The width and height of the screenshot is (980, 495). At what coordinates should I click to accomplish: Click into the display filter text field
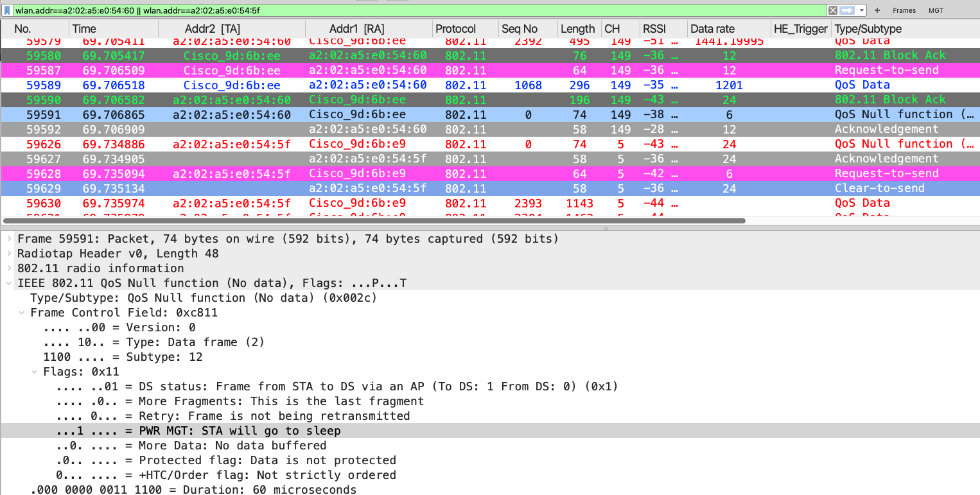pyautogui.click(x=417, y=10)
